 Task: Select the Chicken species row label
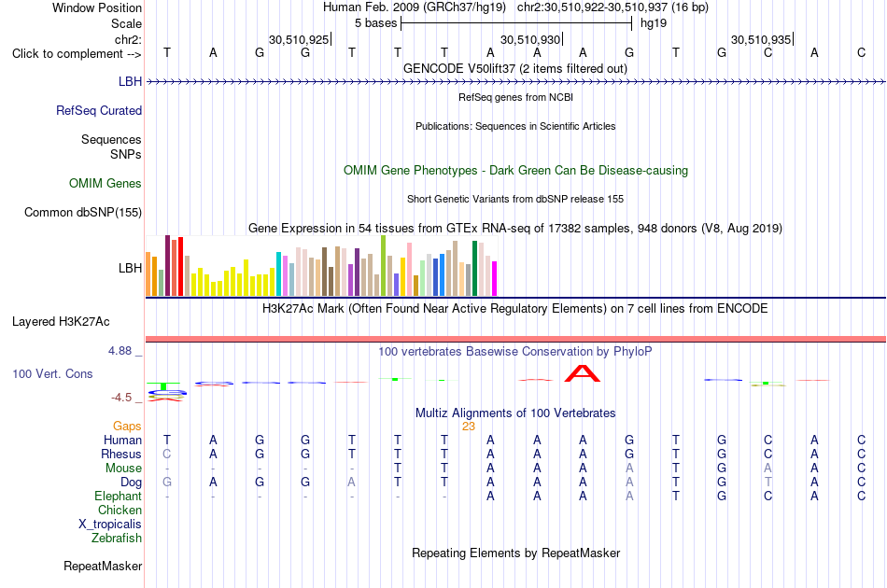pos(120,510)
